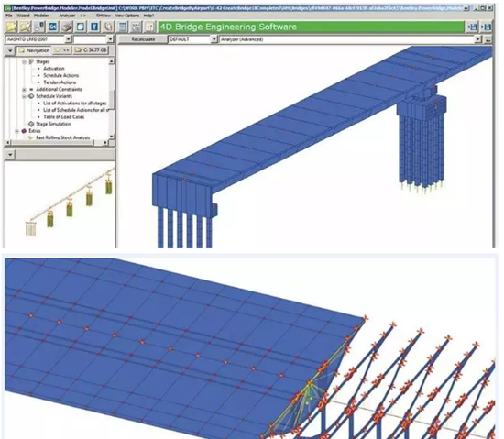
Task: Click the graph diagram toolbar icon
Action: click(x=137, y=27)
